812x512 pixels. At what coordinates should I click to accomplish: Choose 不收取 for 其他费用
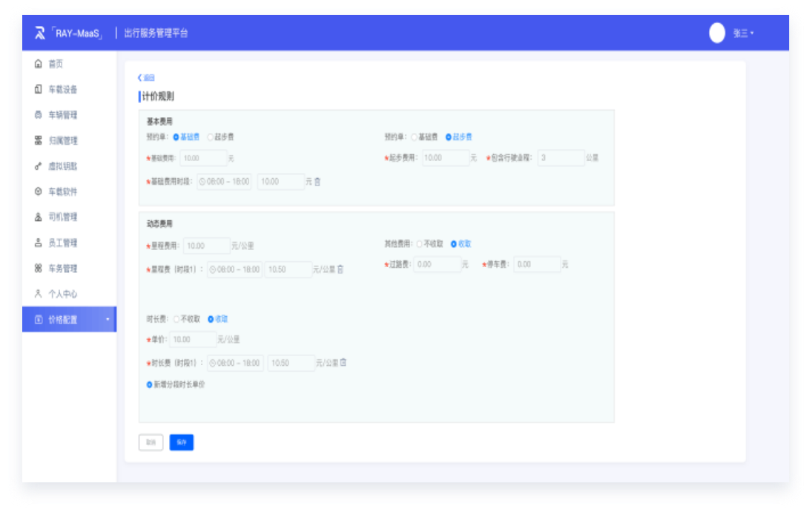(420, 243)
